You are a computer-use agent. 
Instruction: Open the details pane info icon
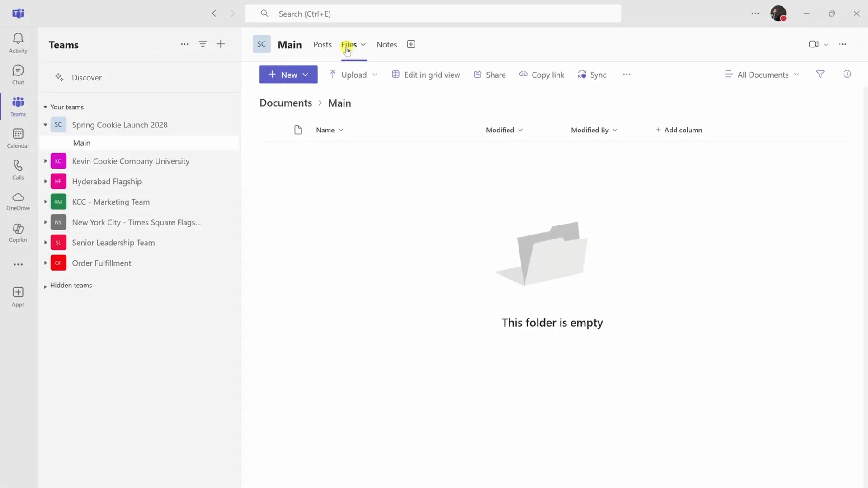(847, 74)
